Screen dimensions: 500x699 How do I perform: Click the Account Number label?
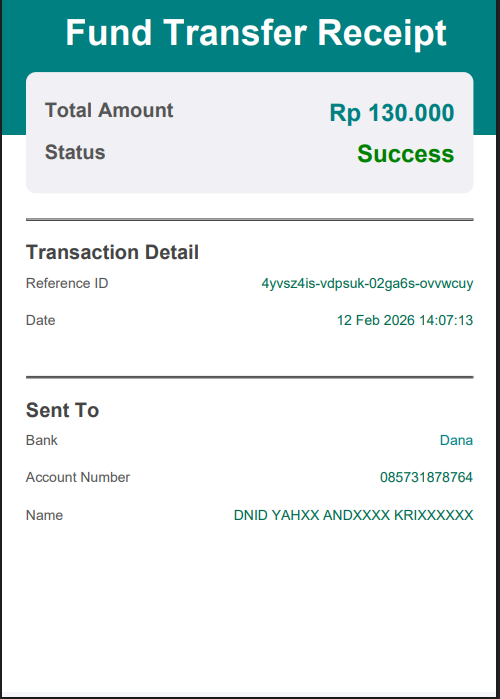(78, 477)
